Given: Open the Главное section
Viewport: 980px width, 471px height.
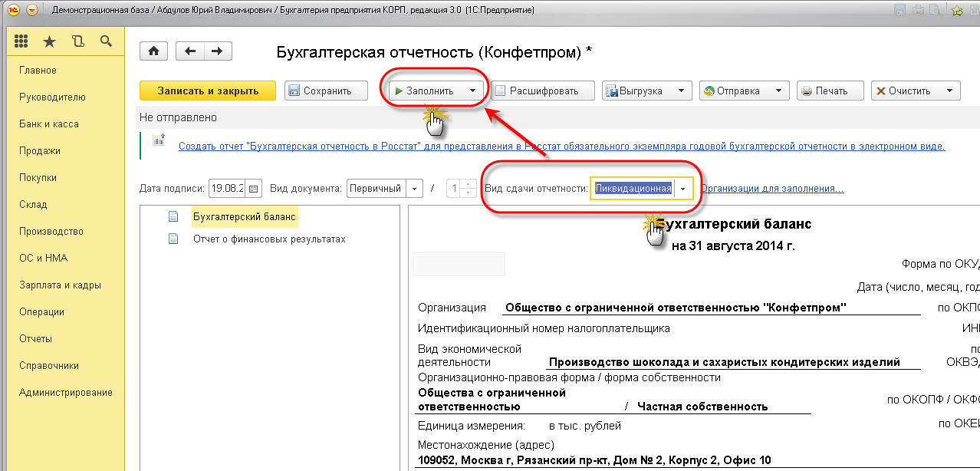Looking at the screenshot, I should pyautogui.click(x=38, y=70).
